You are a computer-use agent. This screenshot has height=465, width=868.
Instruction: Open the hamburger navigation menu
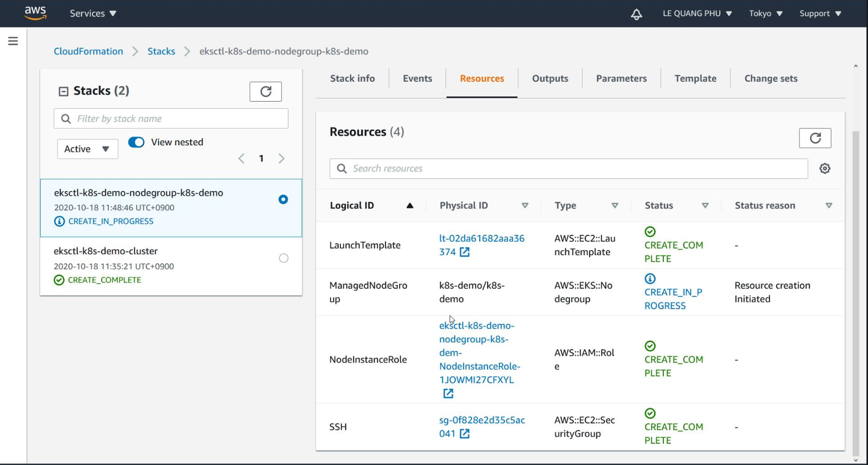coord(13,41)
